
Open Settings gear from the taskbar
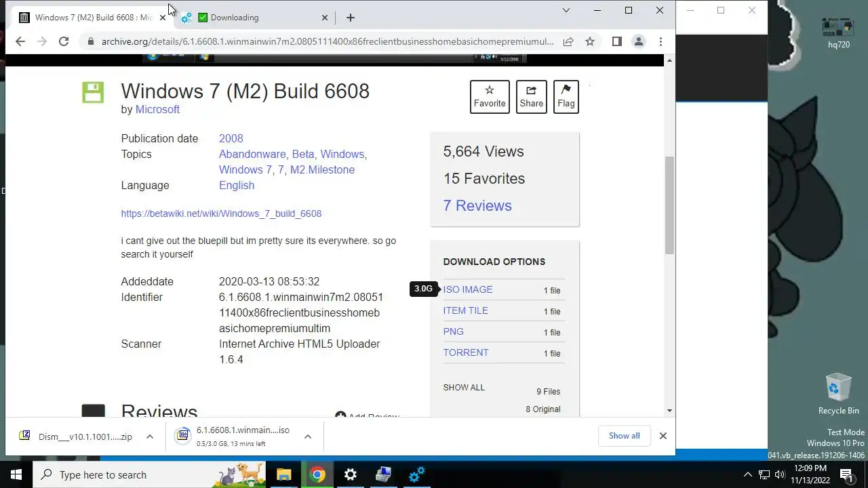click(351, 474)
